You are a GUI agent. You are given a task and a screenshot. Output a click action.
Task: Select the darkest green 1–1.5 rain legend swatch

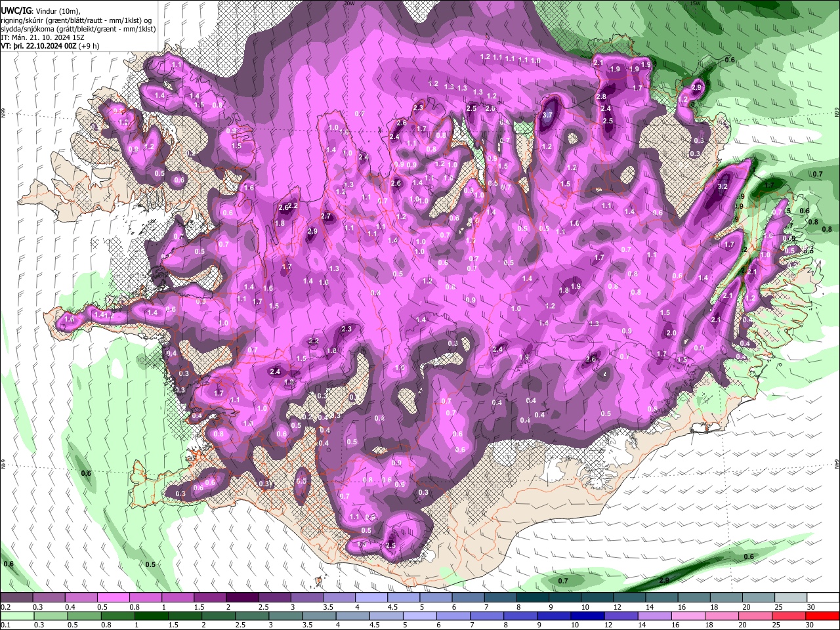pos(151,616)
